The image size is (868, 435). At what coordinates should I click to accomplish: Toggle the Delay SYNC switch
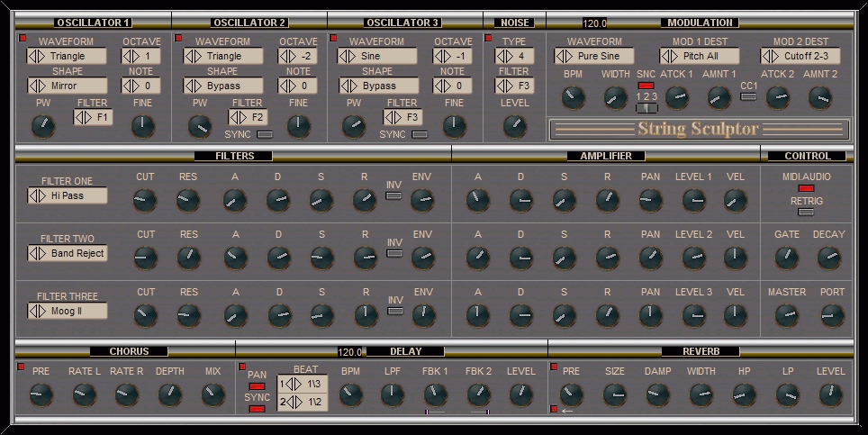point(257,409)
